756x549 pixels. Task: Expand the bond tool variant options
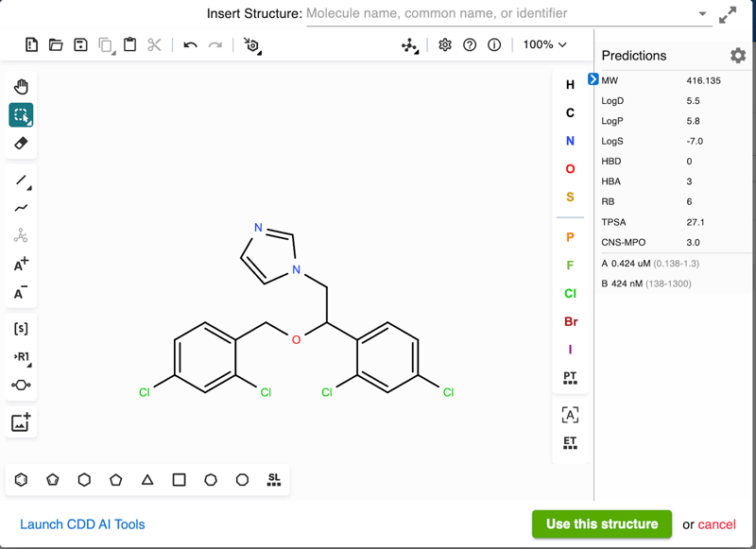[x=27, y=188]
